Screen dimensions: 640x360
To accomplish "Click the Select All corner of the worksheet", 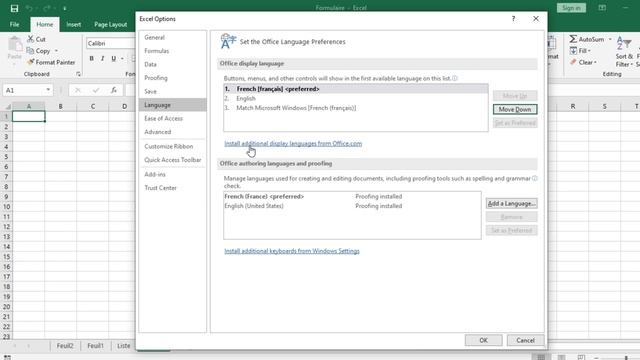I will pyautogui.click(x=7, y=106).
